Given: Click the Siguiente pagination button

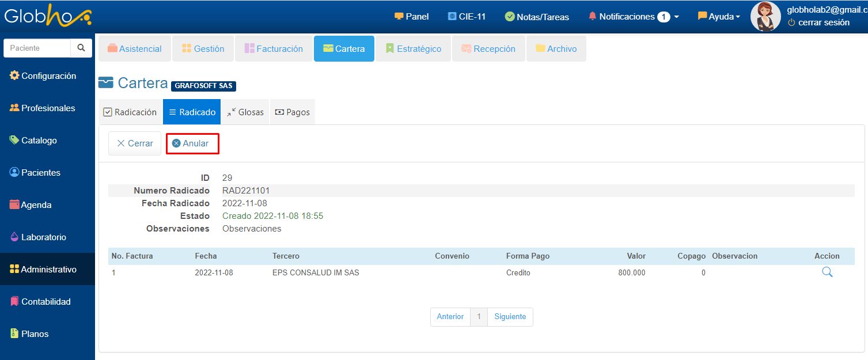Looking at the screenshot, I should click(510, 317).
